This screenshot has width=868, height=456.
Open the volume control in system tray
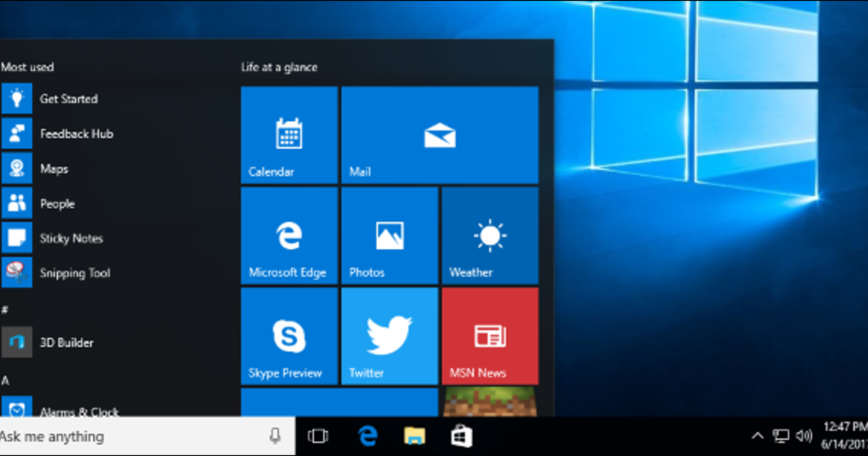pyautogui.click(x=804, y=436)
